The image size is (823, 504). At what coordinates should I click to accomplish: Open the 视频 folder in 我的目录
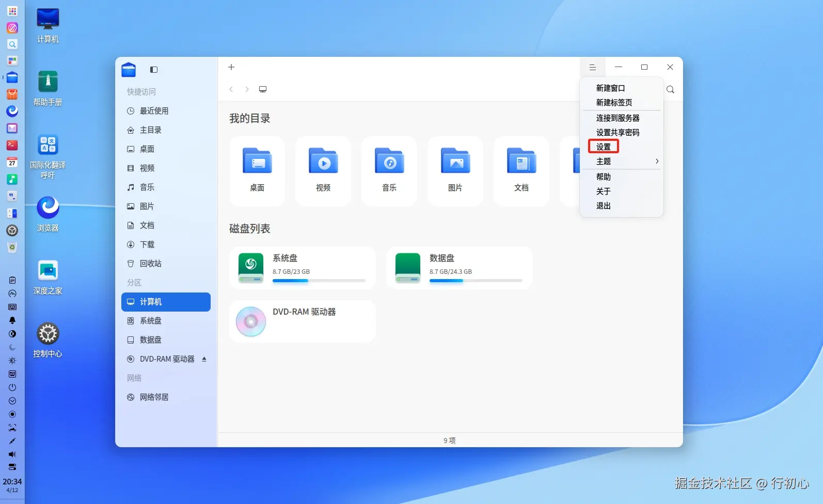pyautogui.click(x=323, y=171)
